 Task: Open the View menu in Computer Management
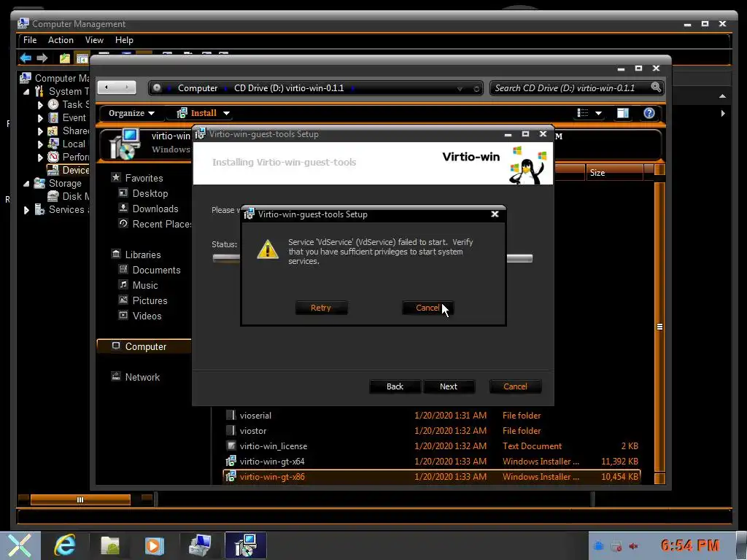tap(94, 40)
